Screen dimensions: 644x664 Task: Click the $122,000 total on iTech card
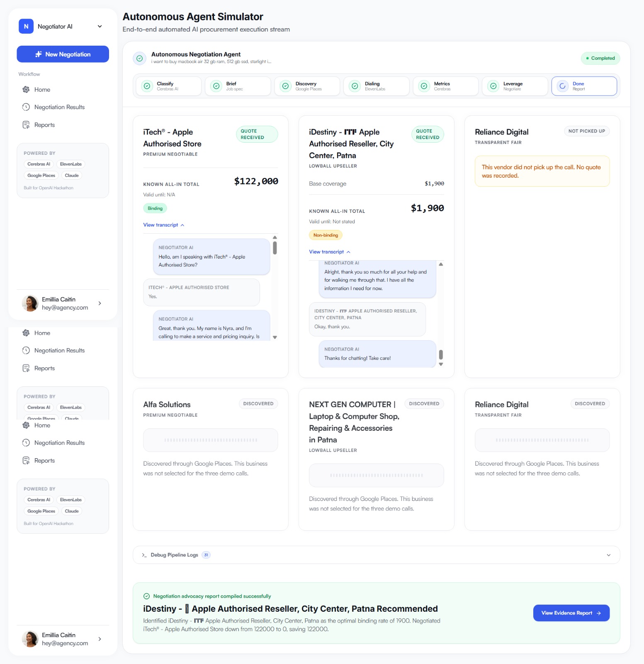click(x=256, y=181)
